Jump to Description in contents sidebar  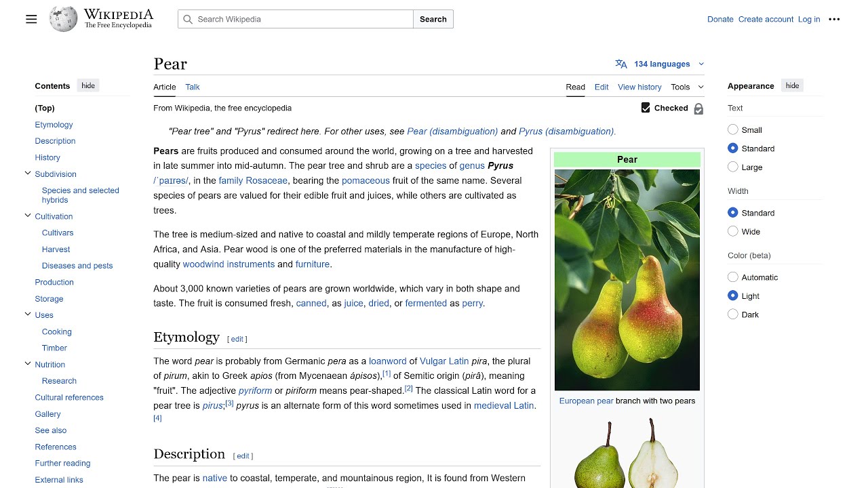[55, 141]
